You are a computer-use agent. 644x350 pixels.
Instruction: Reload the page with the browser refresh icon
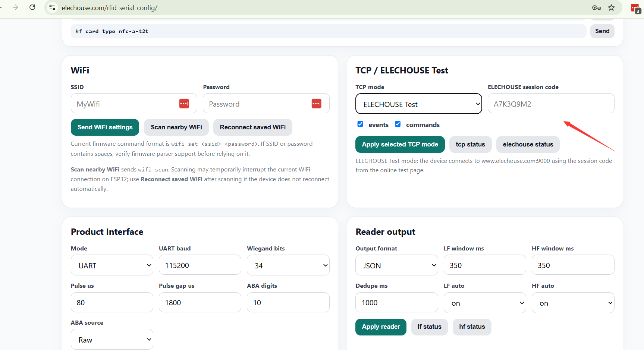coord(32,7)
